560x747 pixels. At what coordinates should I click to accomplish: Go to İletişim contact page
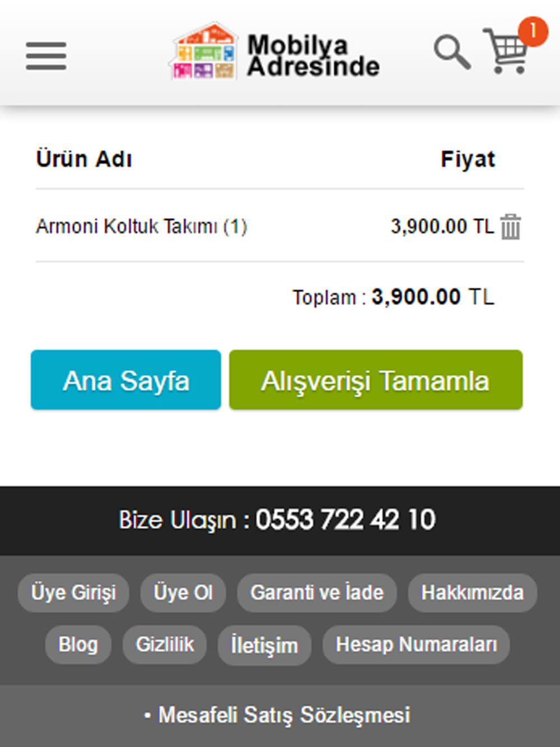(x=264, y=645)
